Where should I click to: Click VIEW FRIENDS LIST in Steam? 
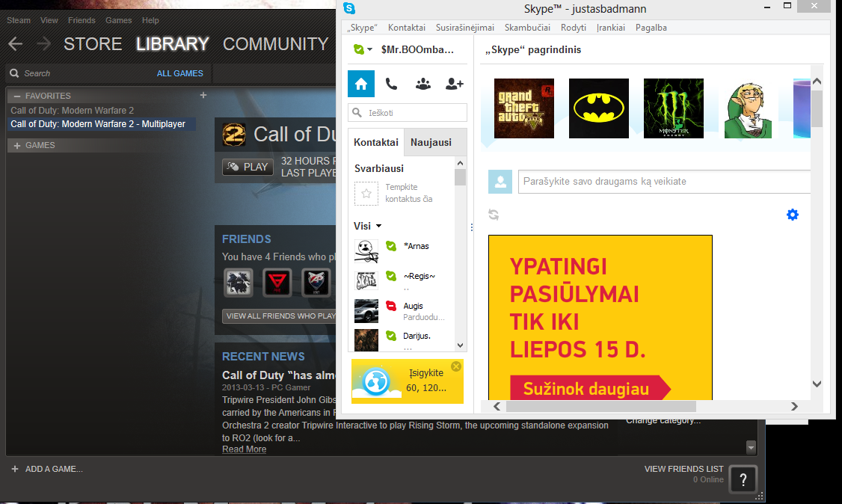[x=683, y=469]
